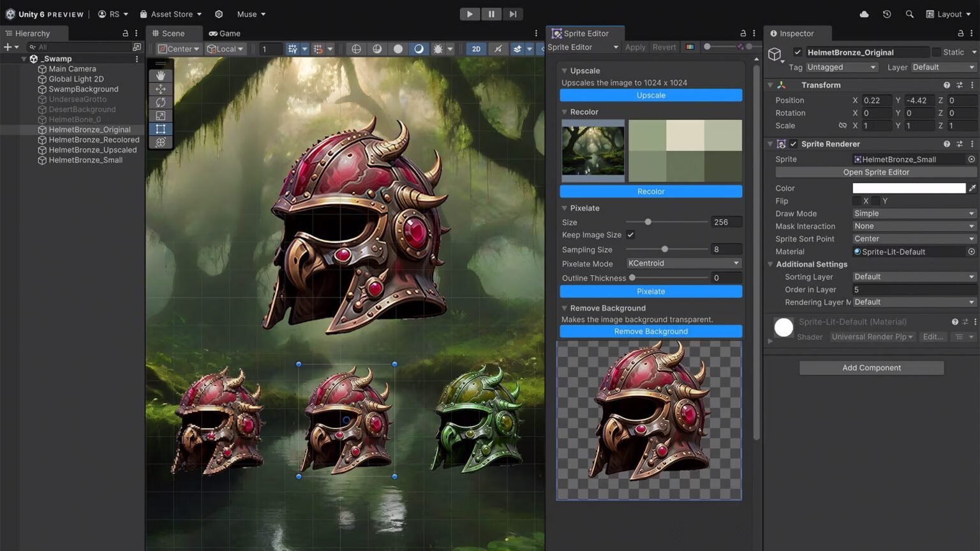The height and width of the screenshot is (551, 980).
Task: Open the undo history icon
Action: coord(887,14)
